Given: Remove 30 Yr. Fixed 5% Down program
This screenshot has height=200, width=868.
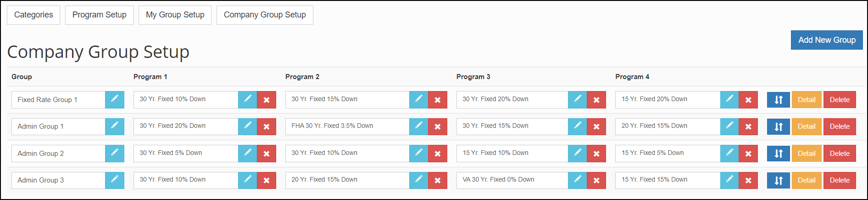Looking at the screenshot, I should click(x=267, y=154).
